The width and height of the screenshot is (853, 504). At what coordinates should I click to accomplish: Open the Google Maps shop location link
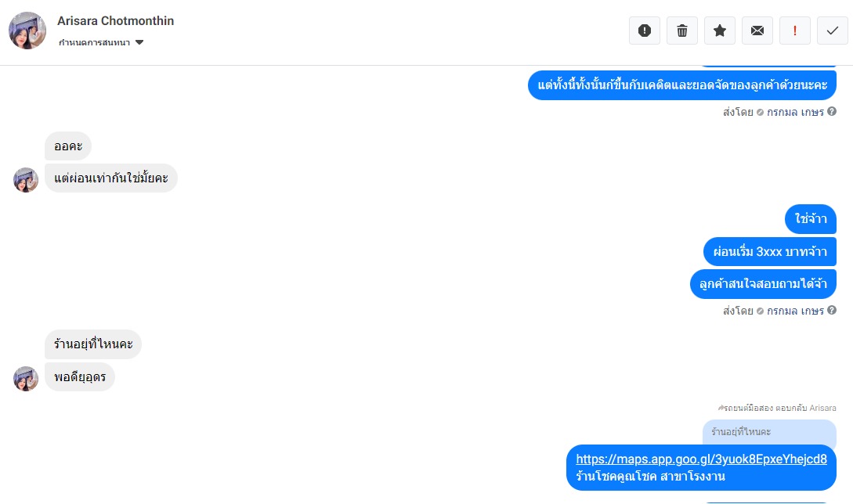[x=701, y=459]
